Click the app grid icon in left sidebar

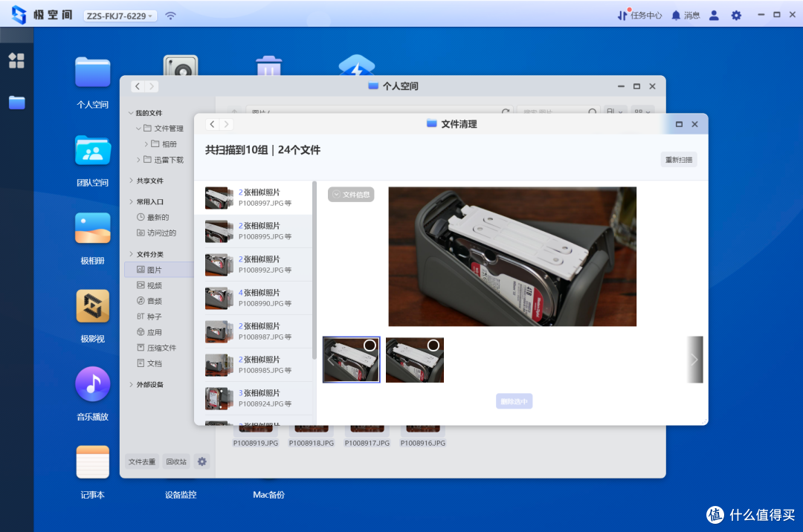[x=16, y=60]
